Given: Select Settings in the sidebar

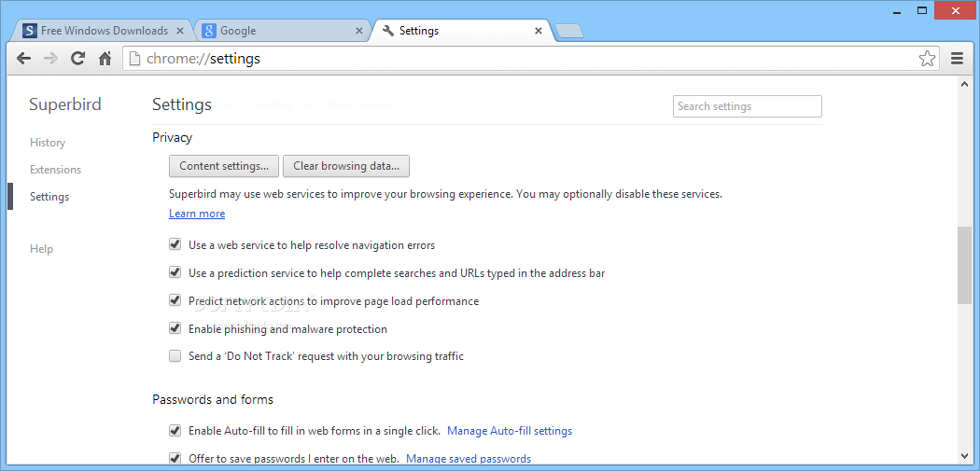Looking at the screenshot, I should pyautogui.click(x=49, y=196).
